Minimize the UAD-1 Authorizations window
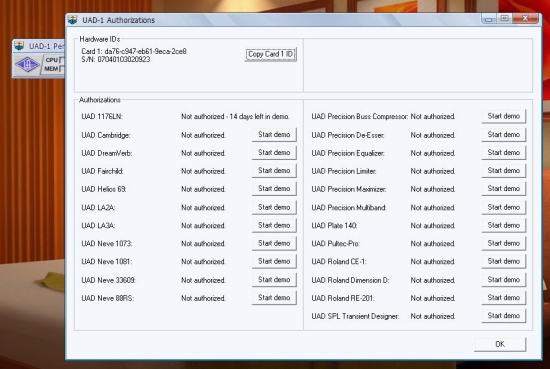Viewport: 550px width, 369px height. [x=489, y=19]
